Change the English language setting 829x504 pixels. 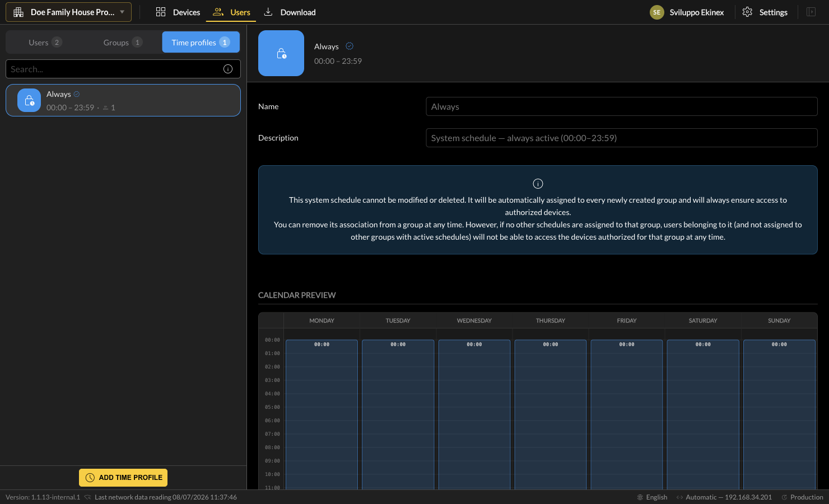tap(656, 497)
